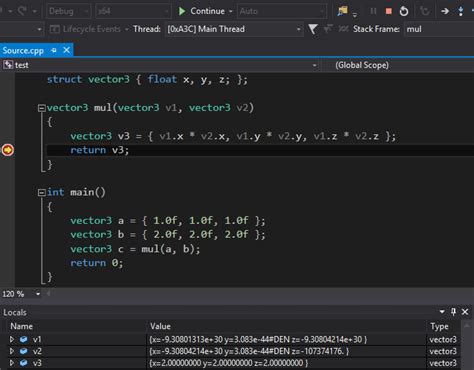Click the blue cube icon for v3

[24, 363]
